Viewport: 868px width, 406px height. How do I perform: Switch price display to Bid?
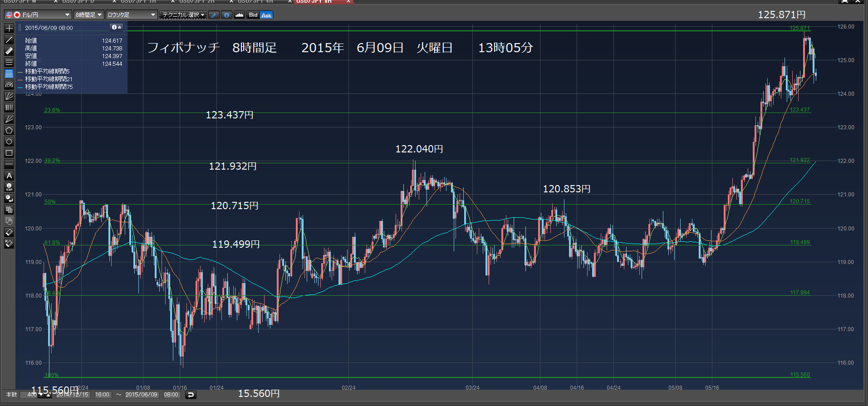pyautogui.click(x=253, y=15)
